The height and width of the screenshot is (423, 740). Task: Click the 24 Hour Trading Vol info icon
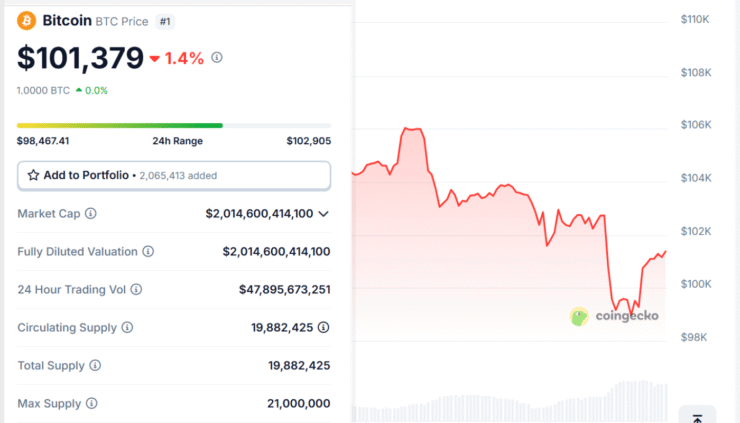tap(136, 289)
